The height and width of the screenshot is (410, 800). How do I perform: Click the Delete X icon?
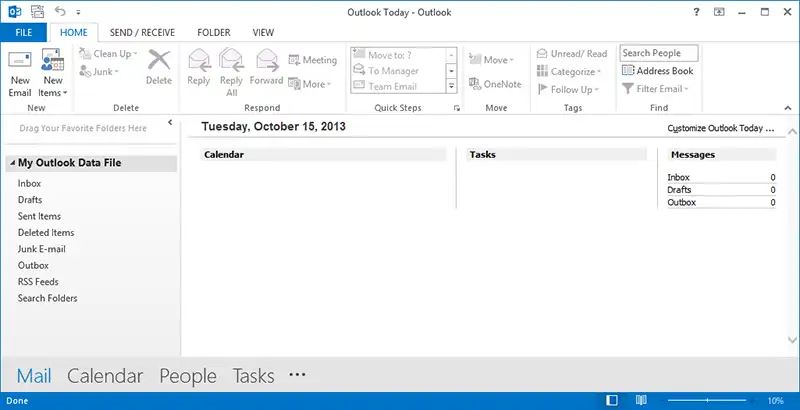pyautogui.click(x=159, y=60)
